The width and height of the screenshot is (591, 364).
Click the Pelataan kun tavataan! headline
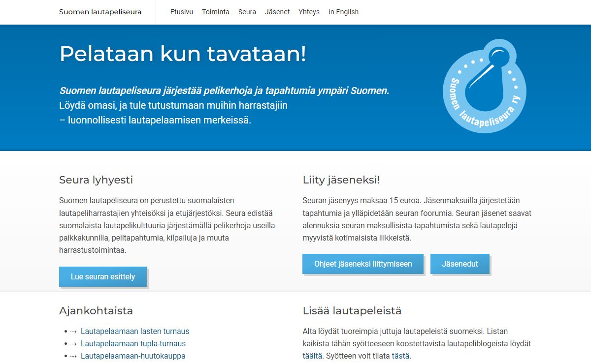pos(183,54)
